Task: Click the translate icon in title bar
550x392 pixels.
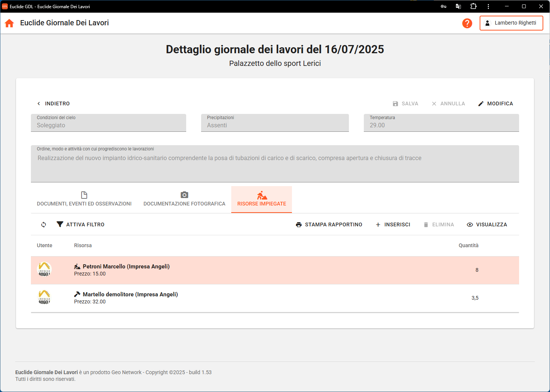Action: pos(458,6)
